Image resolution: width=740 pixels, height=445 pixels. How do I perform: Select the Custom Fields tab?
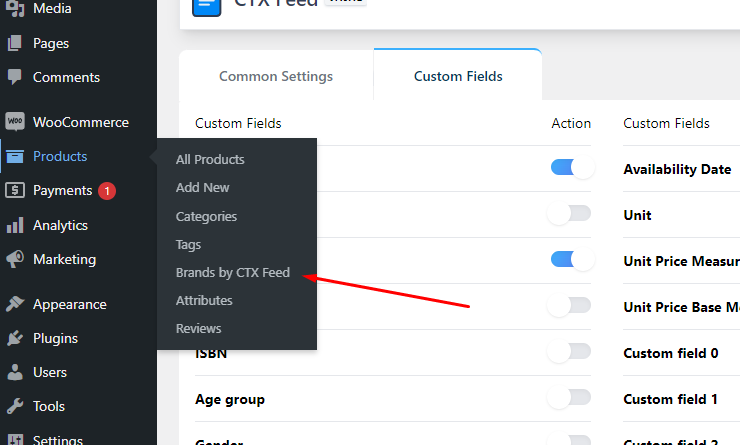pos(458,76)
